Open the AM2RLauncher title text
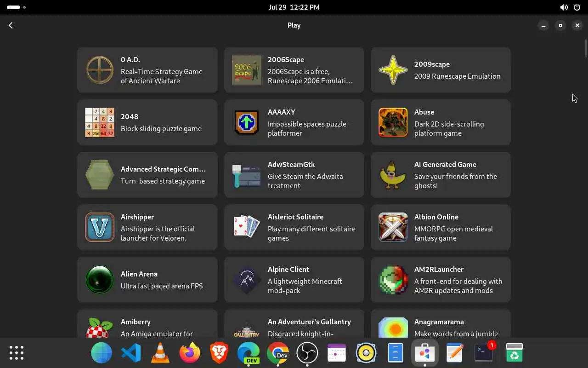Screen dimensions: 588x368 tap(439, 269)
